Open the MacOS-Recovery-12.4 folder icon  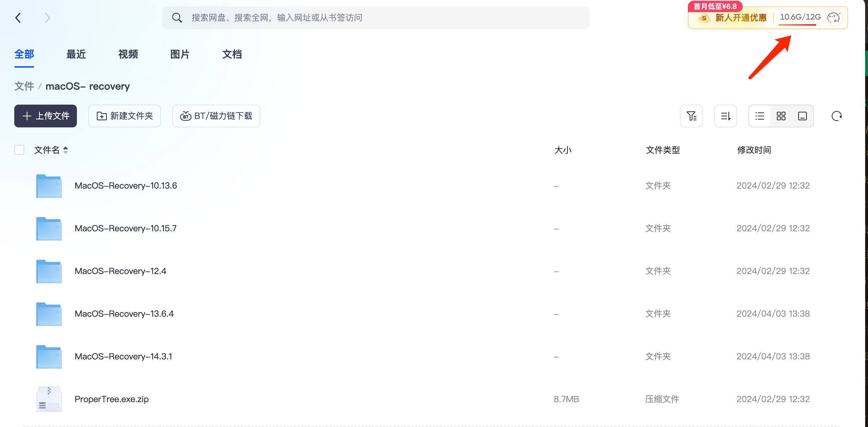click(x=49, y=271)
